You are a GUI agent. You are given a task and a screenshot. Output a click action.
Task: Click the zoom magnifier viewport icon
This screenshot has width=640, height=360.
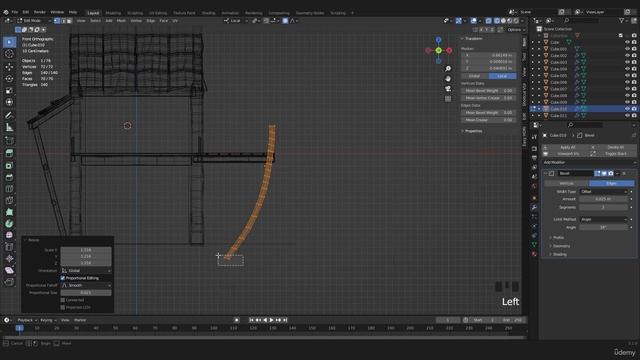[x=448, y=69]
